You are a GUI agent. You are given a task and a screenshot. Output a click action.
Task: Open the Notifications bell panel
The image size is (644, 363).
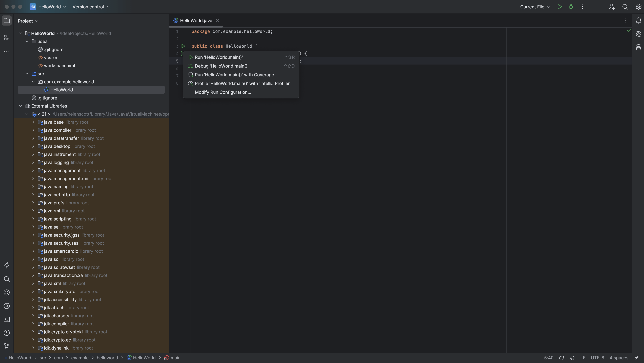(x=638, y=21)
